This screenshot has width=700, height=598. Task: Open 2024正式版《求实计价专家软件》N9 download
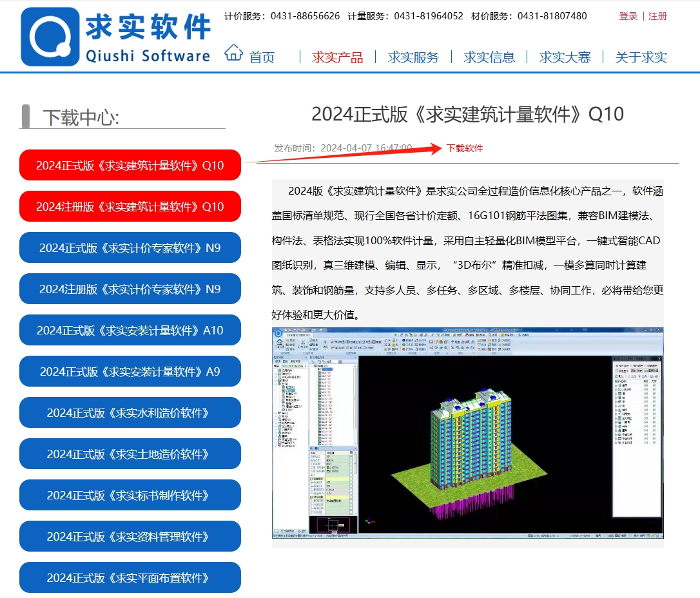130,247
